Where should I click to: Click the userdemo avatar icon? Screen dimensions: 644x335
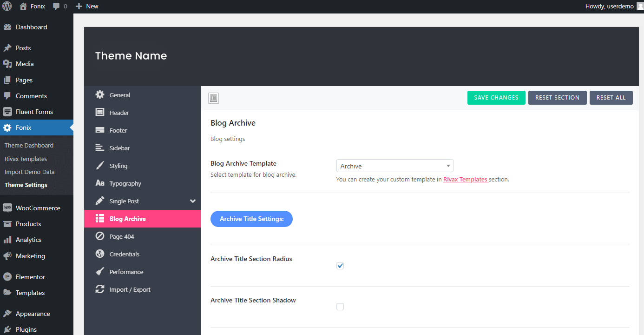(x=640, y=6)
